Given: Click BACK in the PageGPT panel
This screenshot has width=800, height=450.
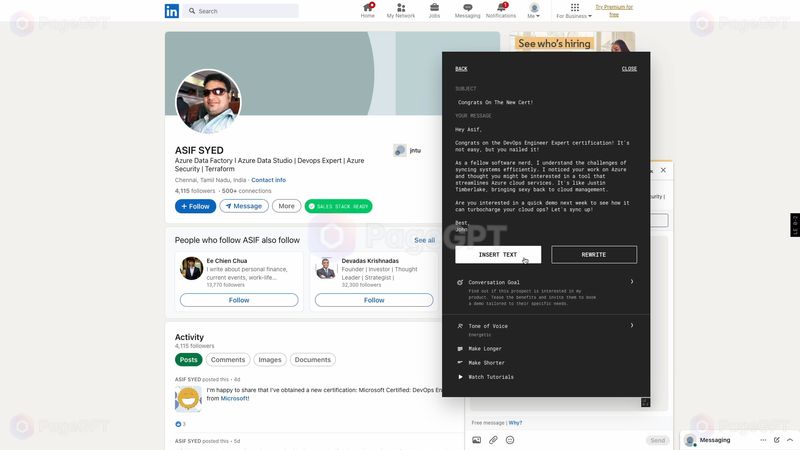Looking at the screenshot, I should click(461, 69).
